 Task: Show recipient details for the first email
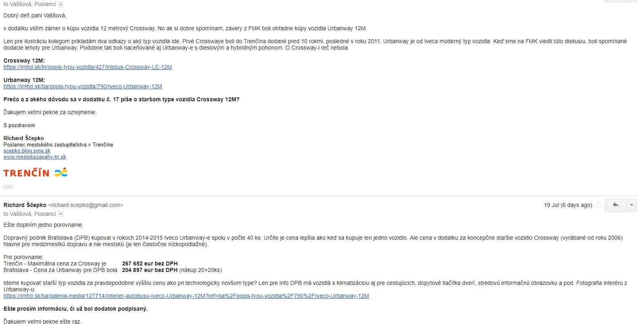[61, 4]
